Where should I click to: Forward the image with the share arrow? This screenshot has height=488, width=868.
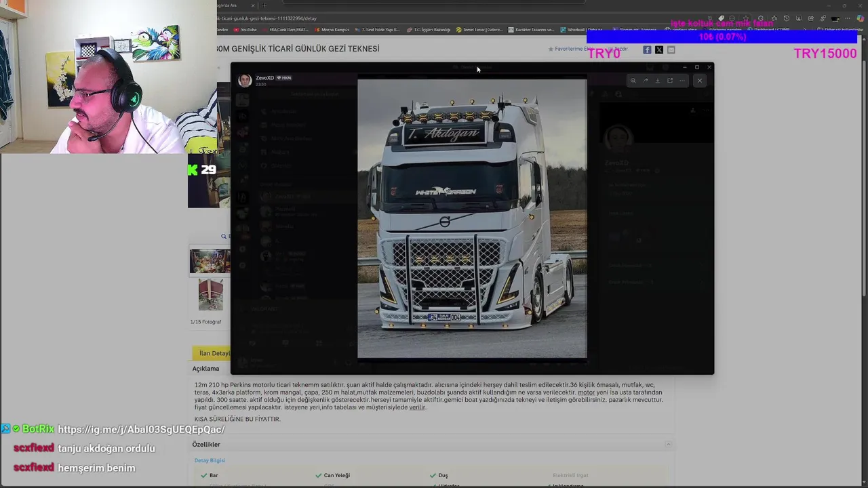coord(646,81)
